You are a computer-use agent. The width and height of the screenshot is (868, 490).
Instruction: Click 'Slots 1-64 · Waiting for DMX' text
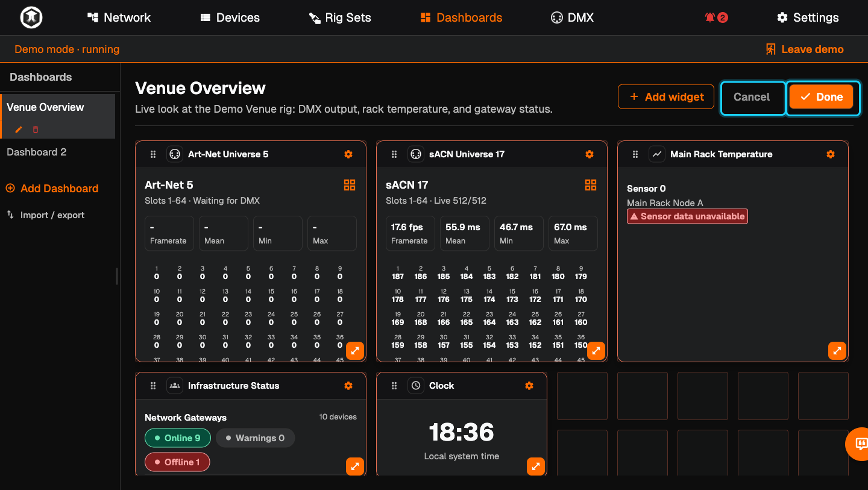[x=202, y=200]
